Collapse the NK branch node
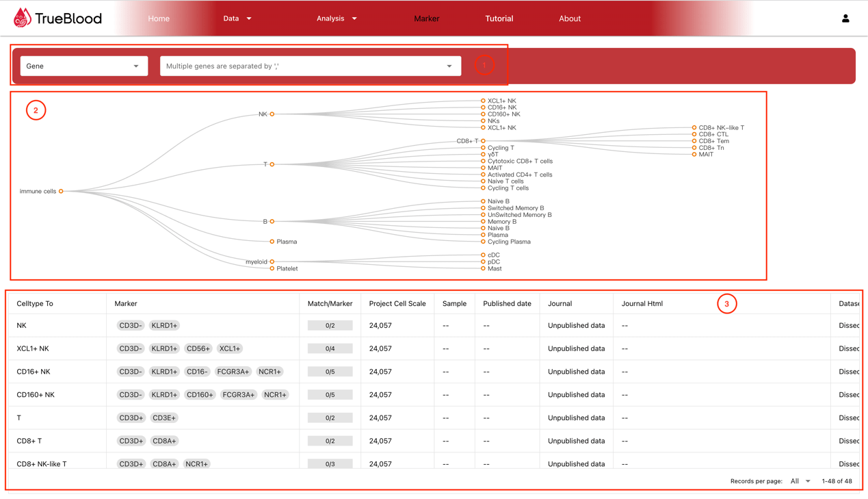Screen dimensions: 868x499 (272, 114)
